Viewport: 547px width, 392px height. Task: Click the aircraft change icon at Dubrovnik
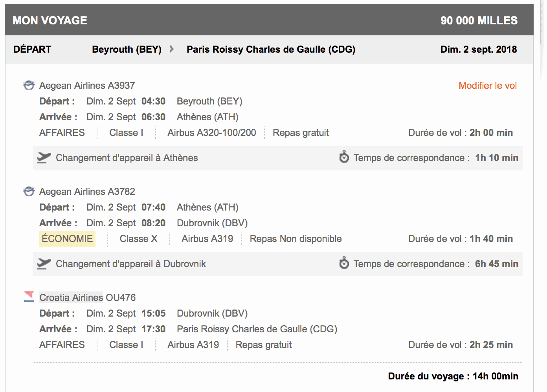tap(43, 264)
